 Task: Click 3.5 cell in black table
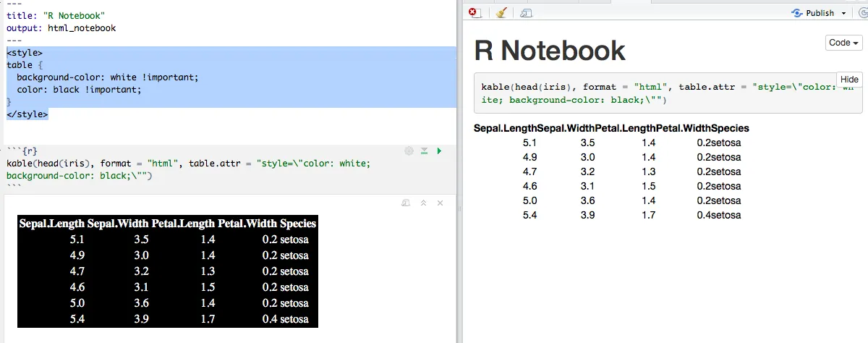pyautogui.click(x=141, y=239)
